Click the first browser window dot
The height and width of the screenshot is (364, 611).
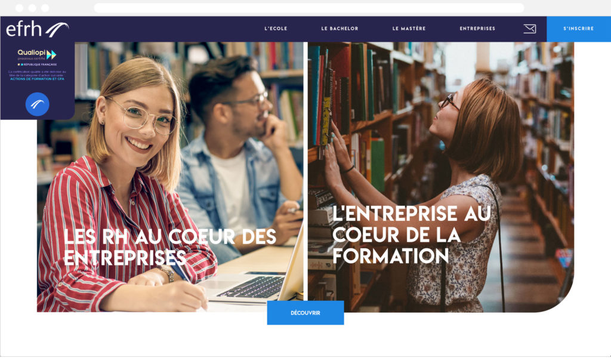coord(20,8)
